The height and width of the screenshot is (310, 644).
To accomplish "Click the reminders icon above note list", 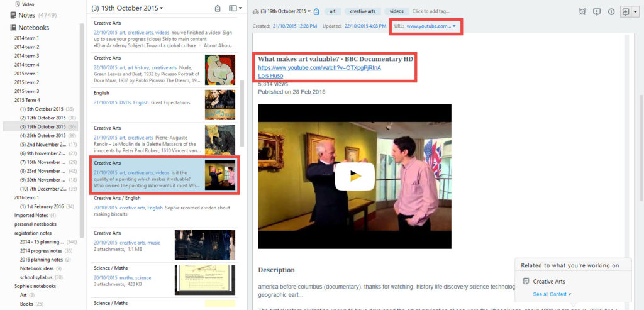I will point(218,9).
